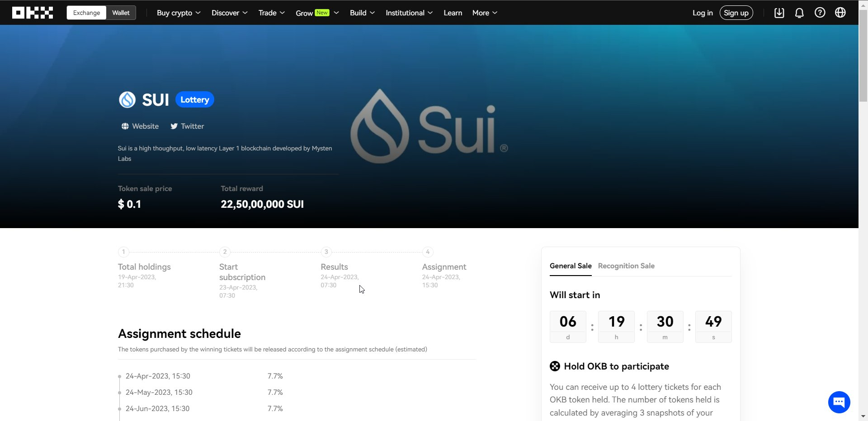Click Log in
The width and height of the screenshot is (868, 421).
703,13
